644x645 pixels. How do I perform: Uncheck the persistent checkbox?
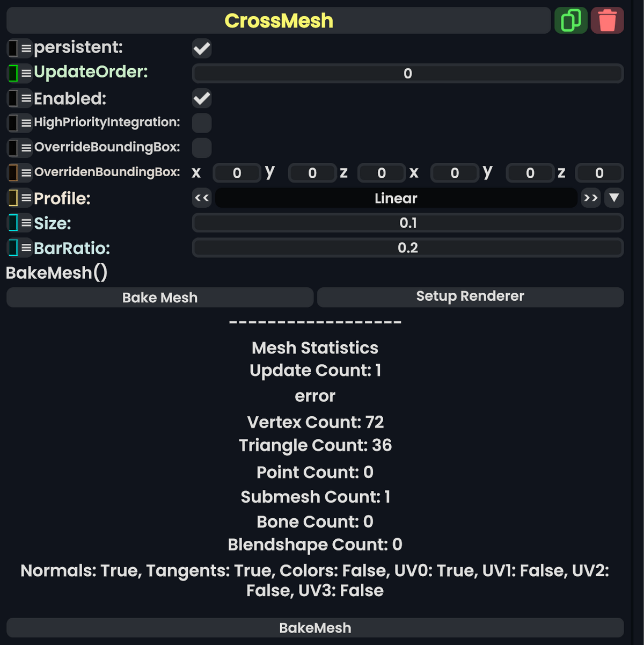tap(201, 48)
